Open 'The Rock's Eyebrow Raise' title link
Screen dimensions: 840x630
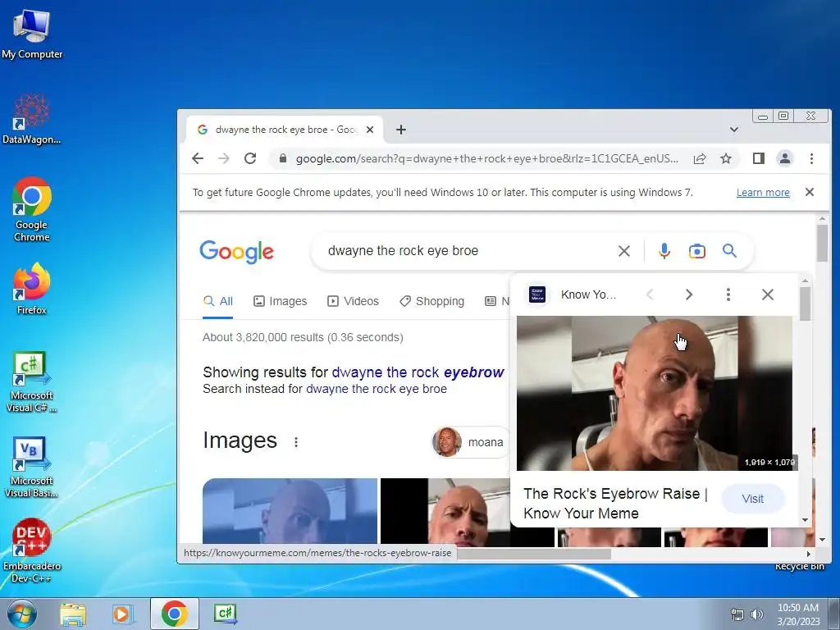(615, 503)
